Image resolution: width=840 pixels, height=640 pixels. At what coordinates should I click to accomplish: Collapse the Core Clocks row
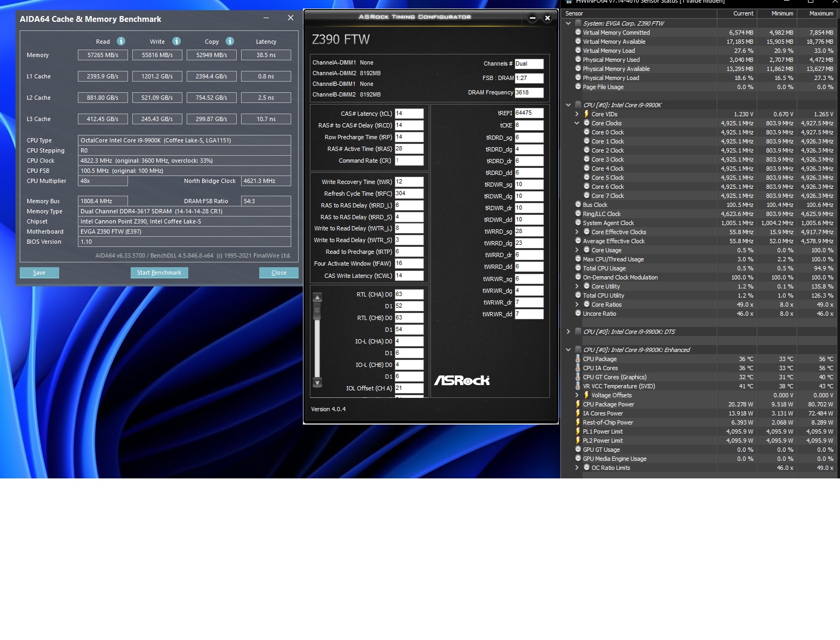[x=577, y=123]
